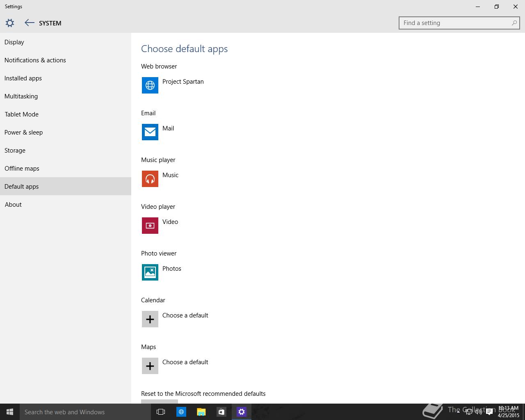Click the plus icon under Maps
Screen dimensions: 525x420
pos(150,366)
